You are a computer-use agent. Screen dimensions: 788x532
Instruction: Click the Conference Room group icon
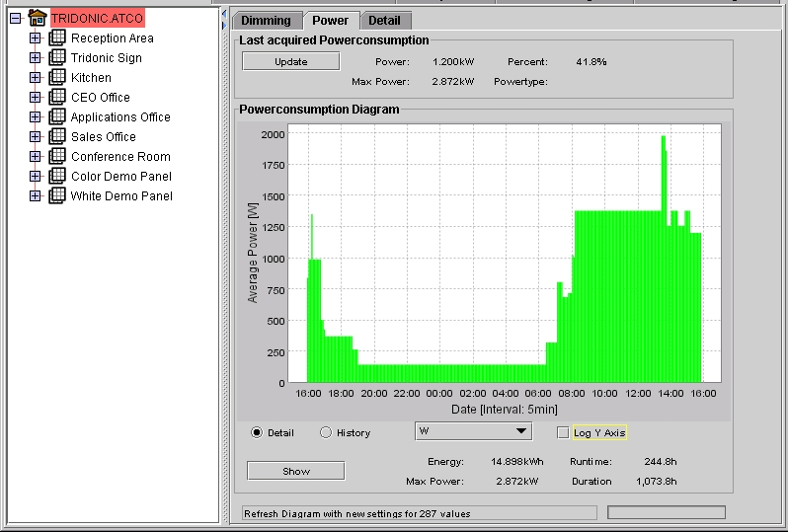[57, 156]
